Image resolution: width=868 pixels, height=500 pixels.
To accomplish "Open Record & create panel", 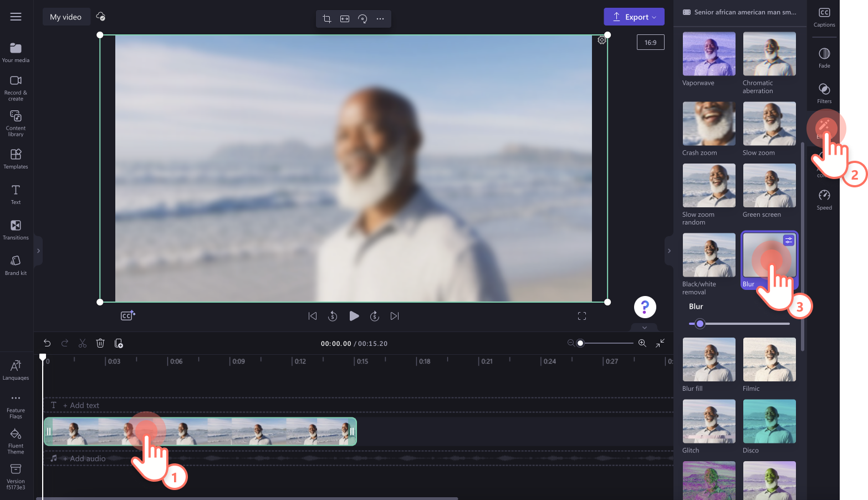I will click(16, 88).
